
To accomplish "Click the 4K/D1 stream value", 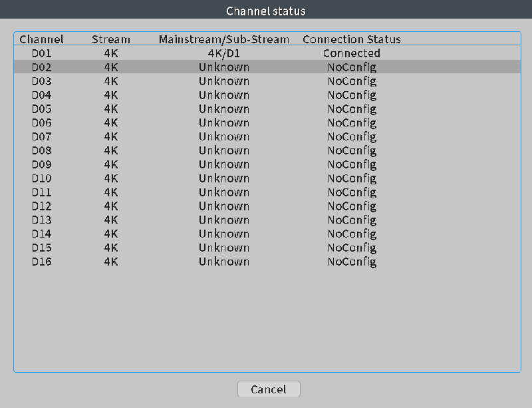I will [224, 53].
